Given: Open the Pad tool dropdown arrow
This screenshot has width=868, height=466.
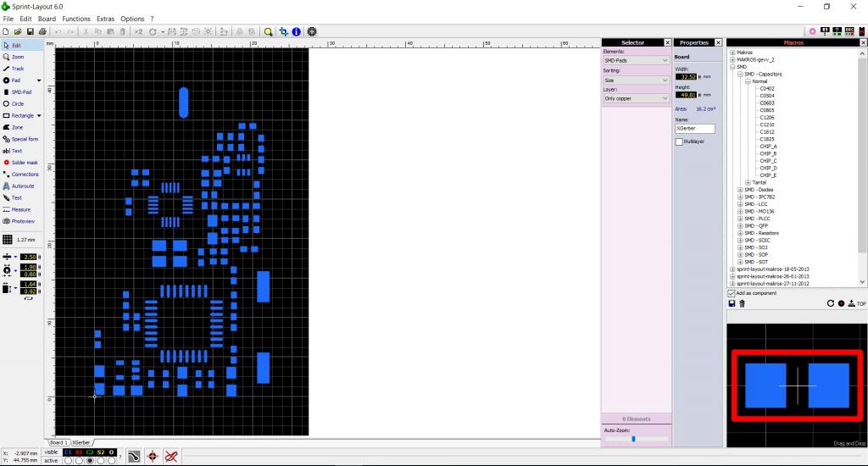Looking at the screenshot, I should (39, 80).
